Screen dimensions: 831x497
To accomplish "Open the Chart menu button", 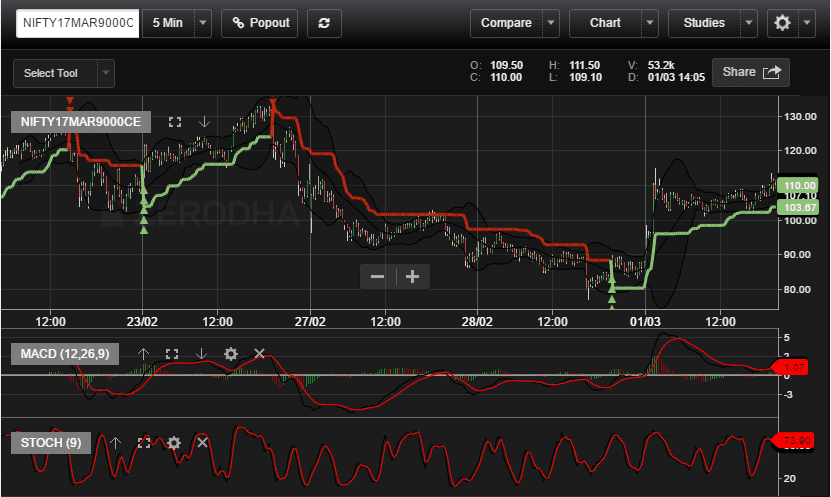I will click(605, 23).
